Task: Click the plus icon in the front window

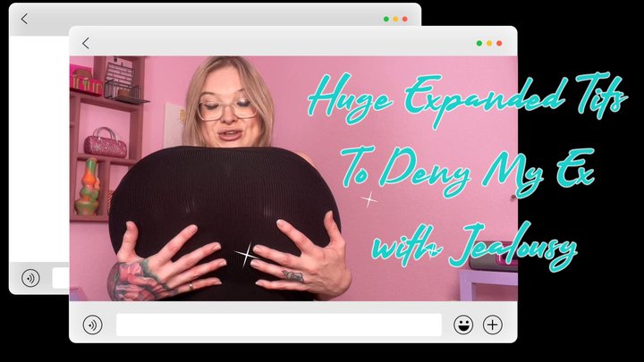Action: (493, 325)
